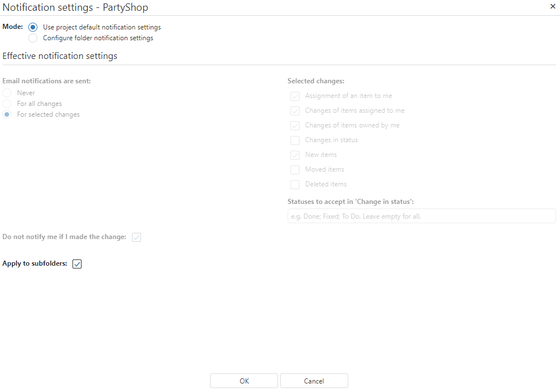The width and height of the screenshot is (560, 392).
Task: Check the 'Deleted items' checkbox
Action: (x=295, y=185)
